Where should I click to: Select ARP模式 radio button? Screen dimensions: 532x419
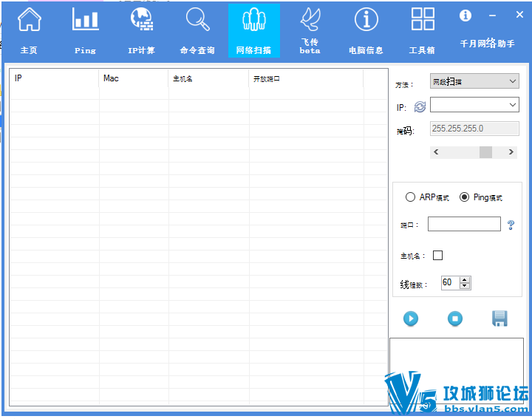tap(410, 197)
